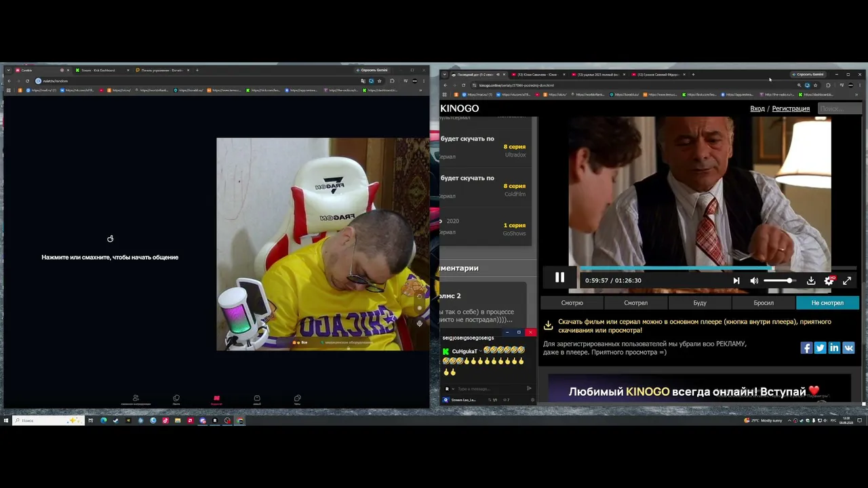Reload the KINOGO page
Image resolution: width=868 pixels, height=488 pixels.
click(x=464, y=85)
